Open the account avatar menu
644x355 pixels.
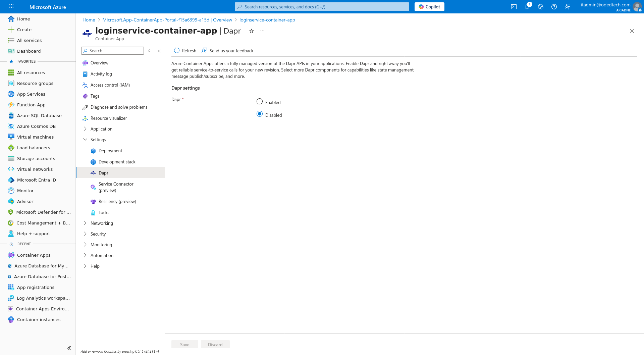(637, 7)
